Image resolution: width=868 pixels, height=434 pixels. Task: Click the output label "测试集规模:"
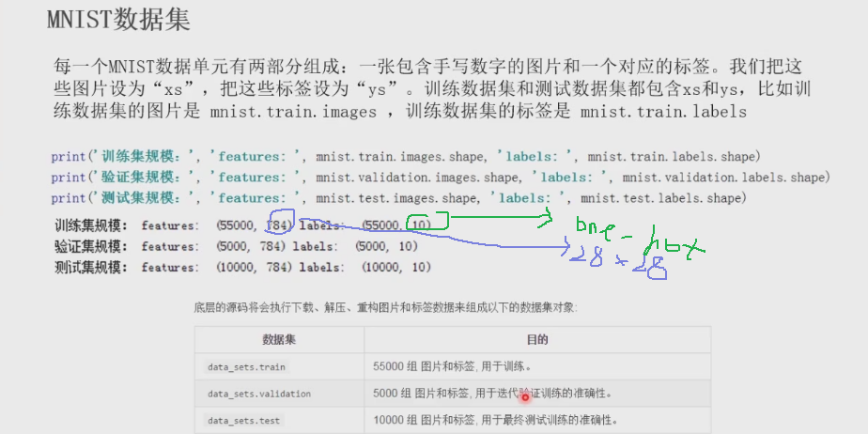point(91,268)
